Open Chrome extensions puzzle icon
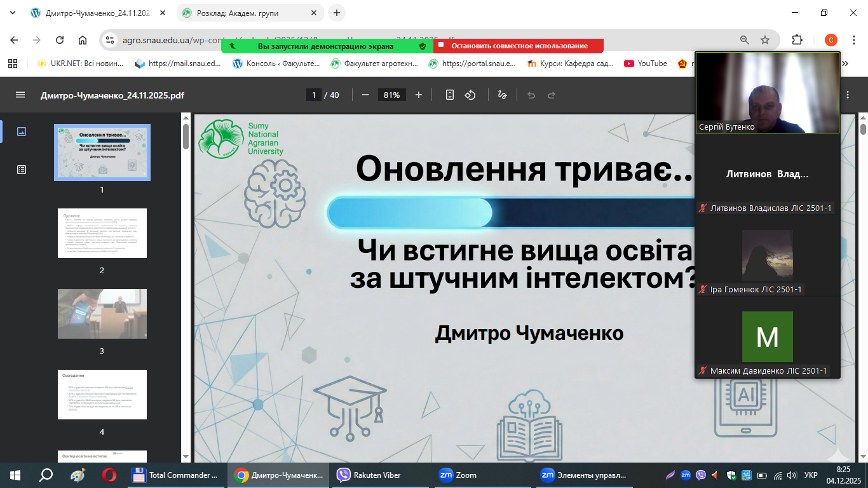 point(797,40)
